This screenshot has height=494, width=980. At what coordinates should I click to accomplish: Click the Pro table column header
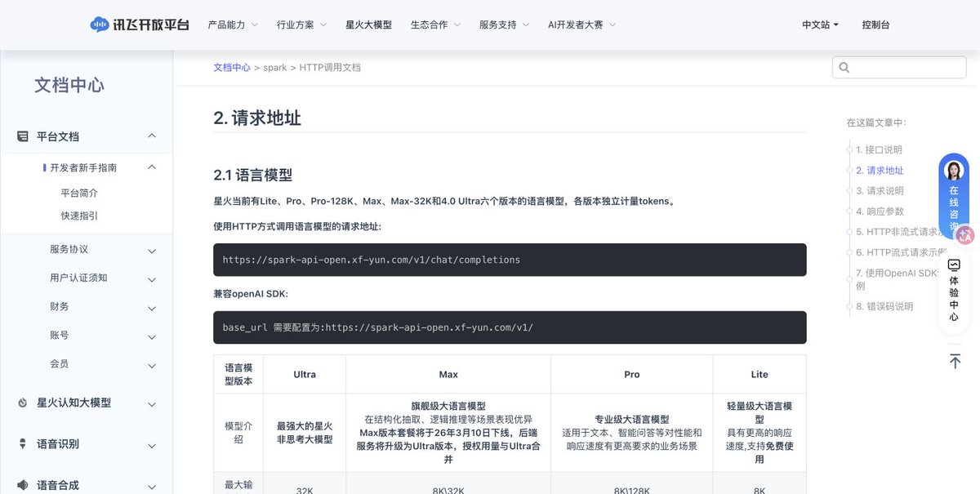(632, 374)
